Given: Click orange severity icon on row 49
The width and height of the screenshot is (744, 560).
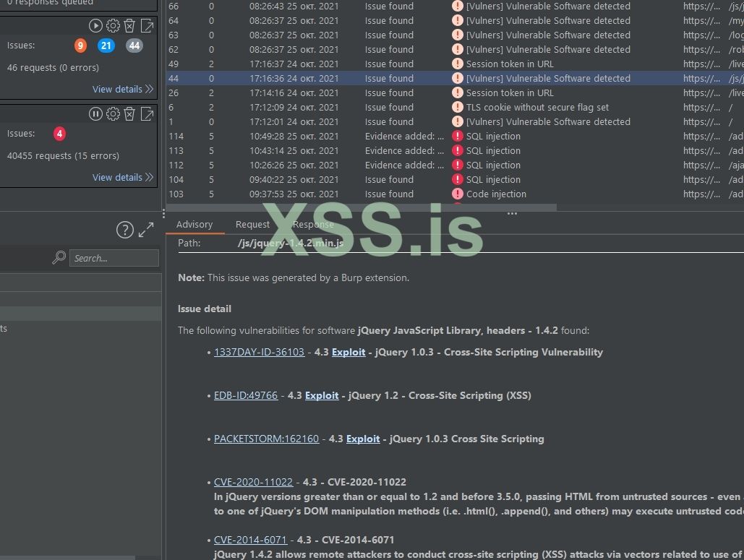Looking at the screenshot, I should point(458,64).
